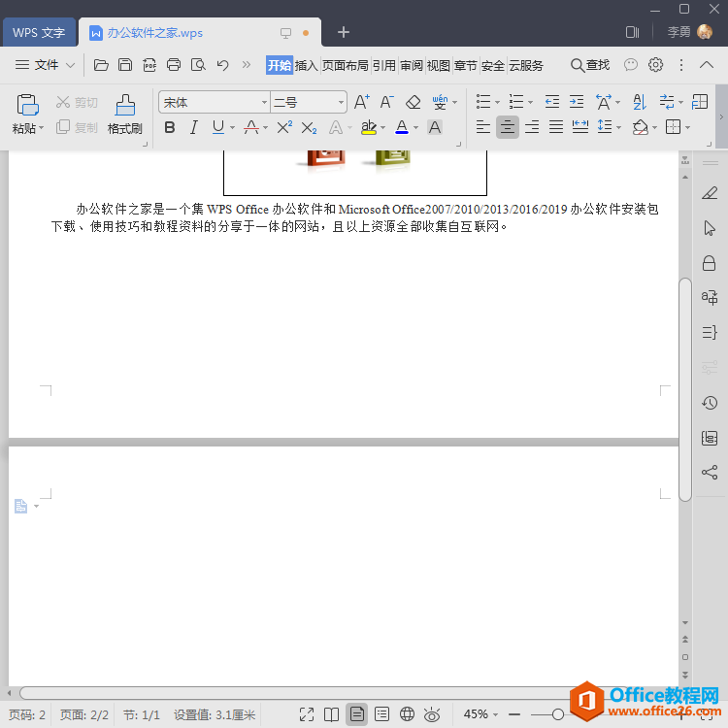Apply distributed alignment

coord(580,126)
